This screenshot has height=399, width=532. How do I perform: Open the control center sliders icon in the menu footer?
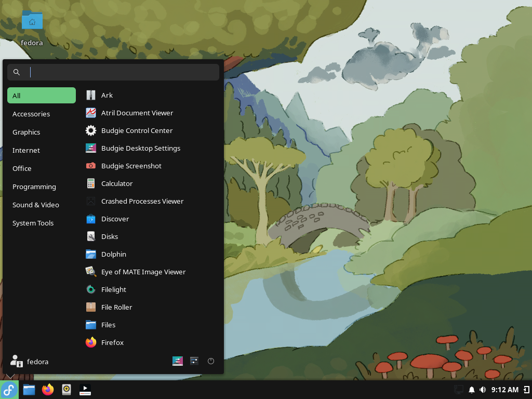coord(194,361)
